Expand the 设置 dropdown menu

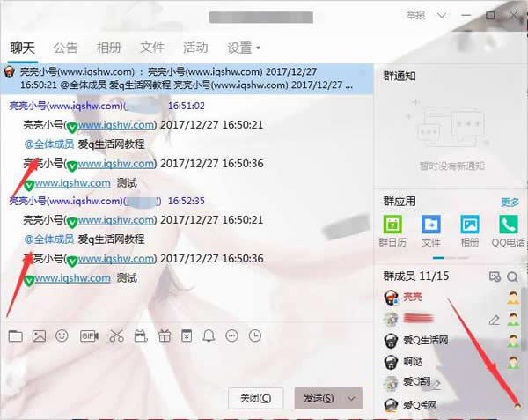click(244, 48)
